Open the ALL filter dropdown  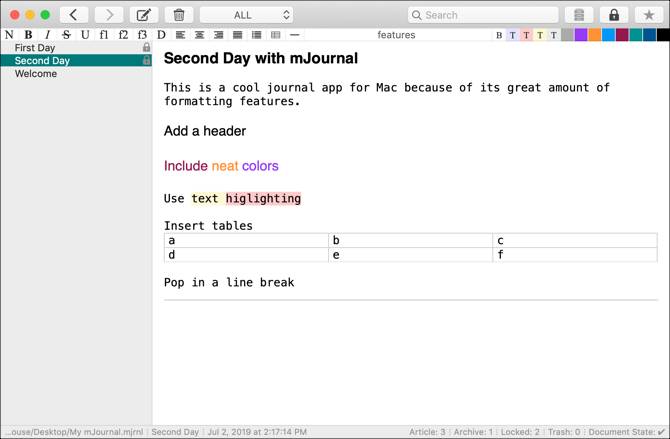pyautogui.click(x=247, y=15)
